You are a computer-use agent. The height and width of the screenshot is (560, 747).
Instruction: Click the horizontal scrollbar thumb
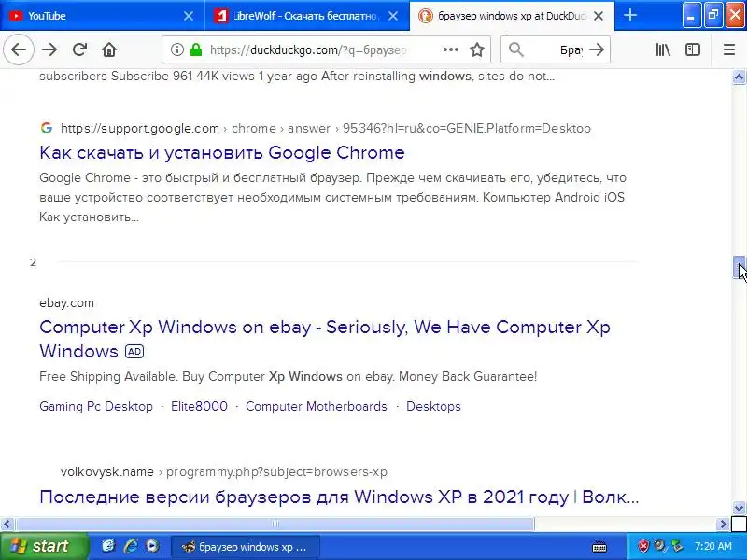coord(275,524)
